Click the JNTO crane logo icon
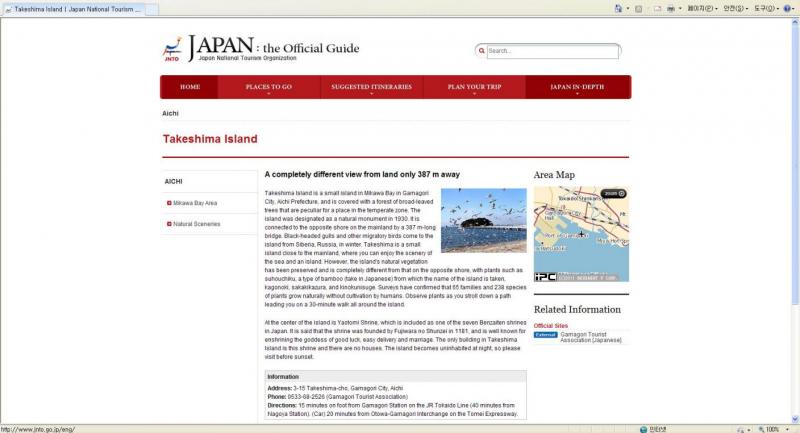800x433 pixels. (x=172, y=50)
